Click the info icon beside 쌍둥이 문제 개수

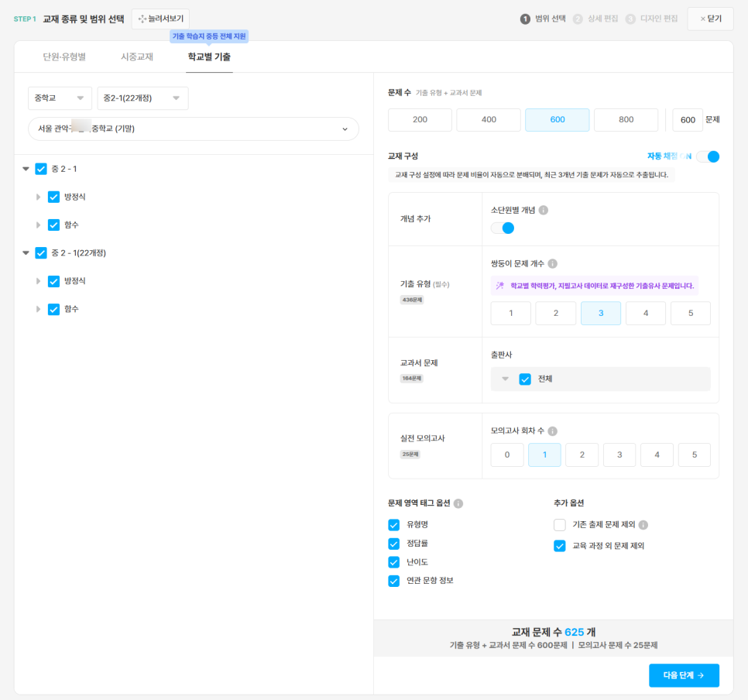click(x=552, y=263)
